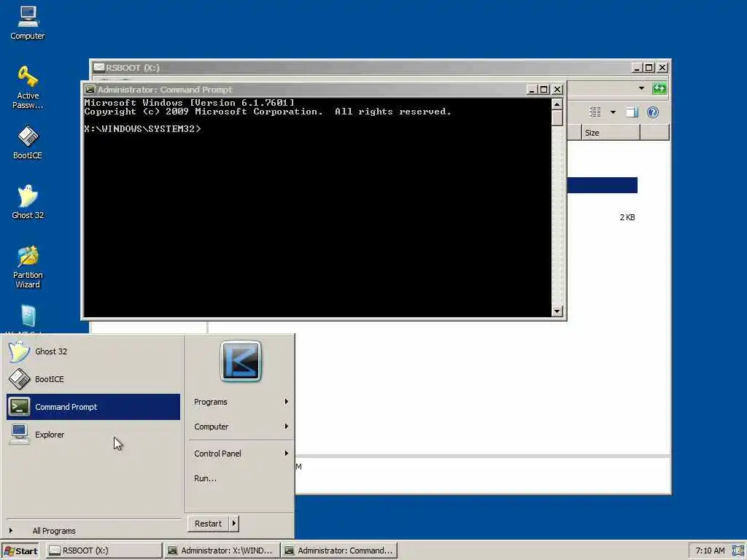
Task: Click the 2 KB file size entry
Action: 627,217
